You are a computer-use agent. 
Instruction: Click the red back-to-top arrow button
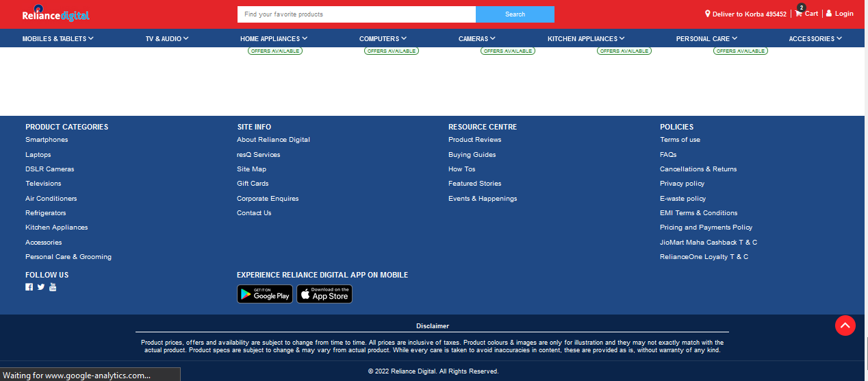[845, 325]
